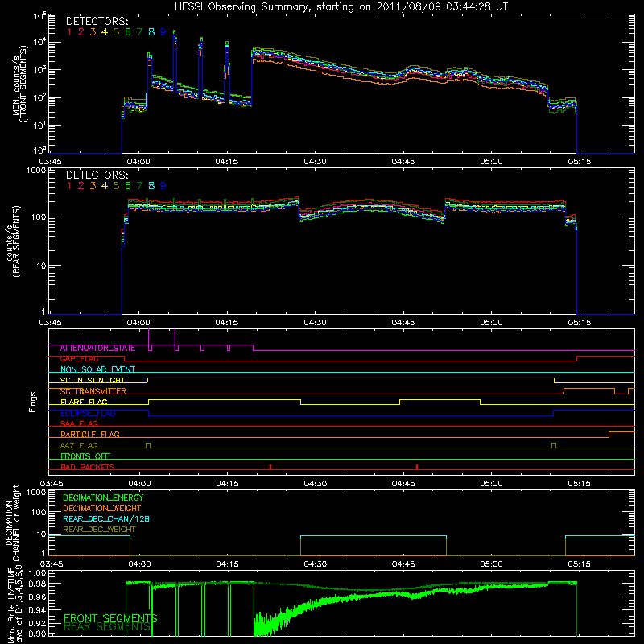Click the 1000 y-axis value on rear segments plot

35,170
